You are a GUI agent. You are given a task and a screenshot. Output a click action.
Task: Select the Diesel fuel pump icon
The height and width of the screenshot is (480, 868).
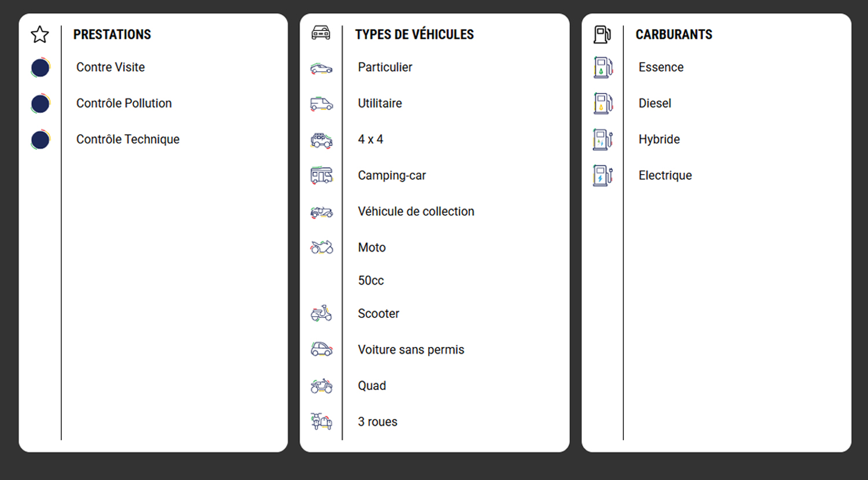(603, 104)
